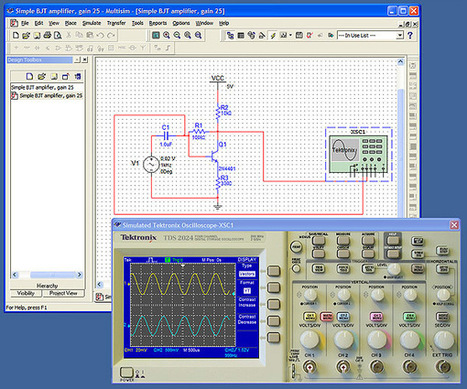Click the Q1 transistor symbol in schematic
The height and width of the screenshot is (389, 467).
tap(215, 156)
